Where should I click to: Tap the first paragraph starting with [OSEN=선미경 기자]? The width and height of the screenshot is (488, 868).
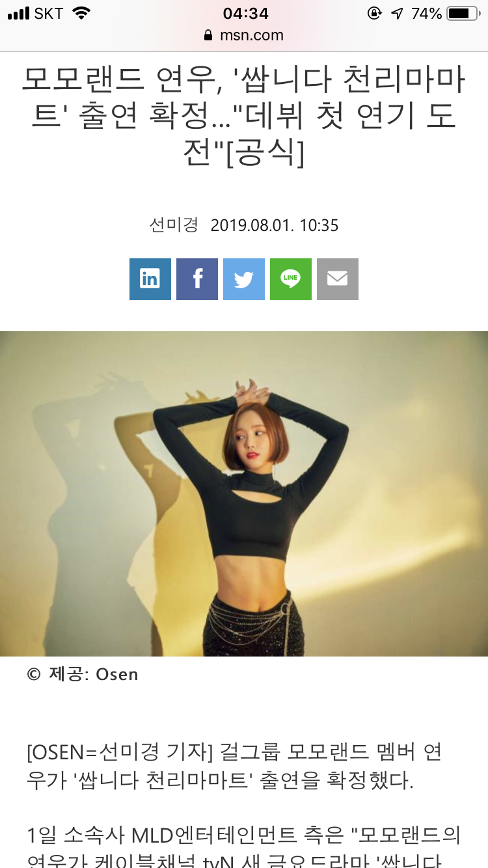pos(235,766)
